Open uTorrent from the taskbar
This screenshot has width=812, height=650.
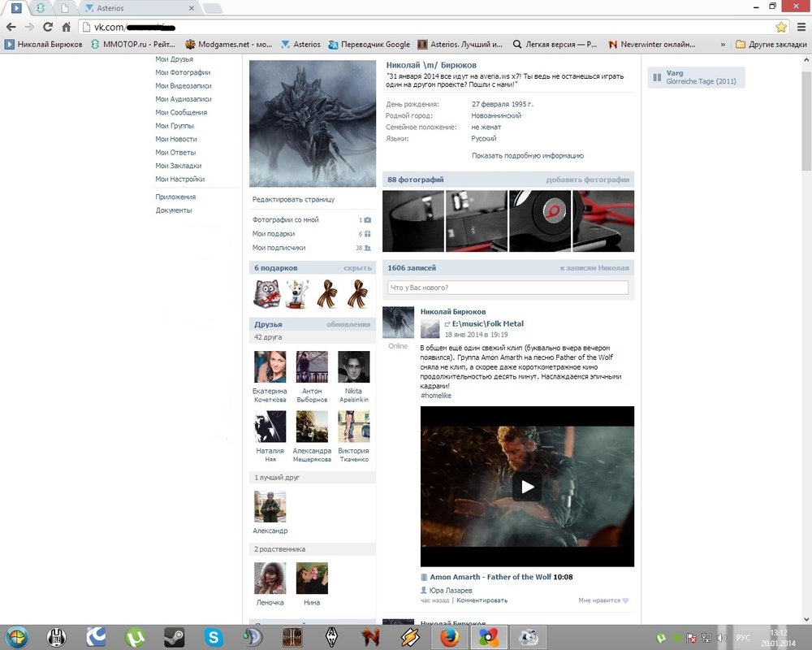click(135, 637)
